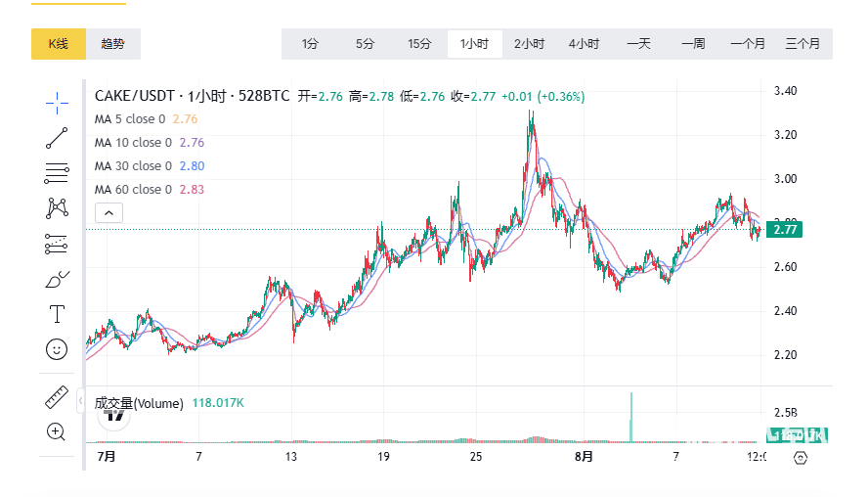Select the crosshair cursor tool
This screenshot has width=868, height=497.
pos(57,101)
